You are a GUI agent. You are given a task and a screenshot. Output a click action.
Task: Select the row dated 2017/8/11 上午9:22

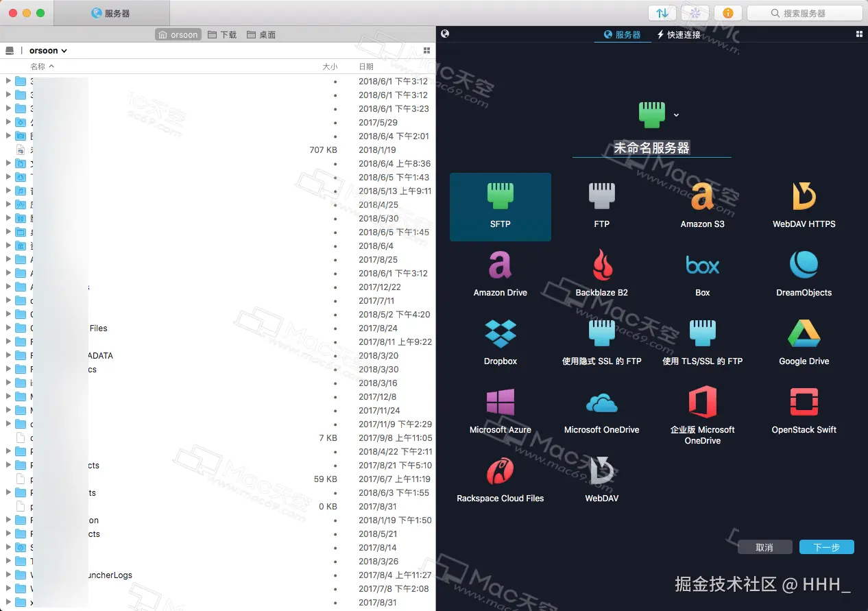click(217, 342)
